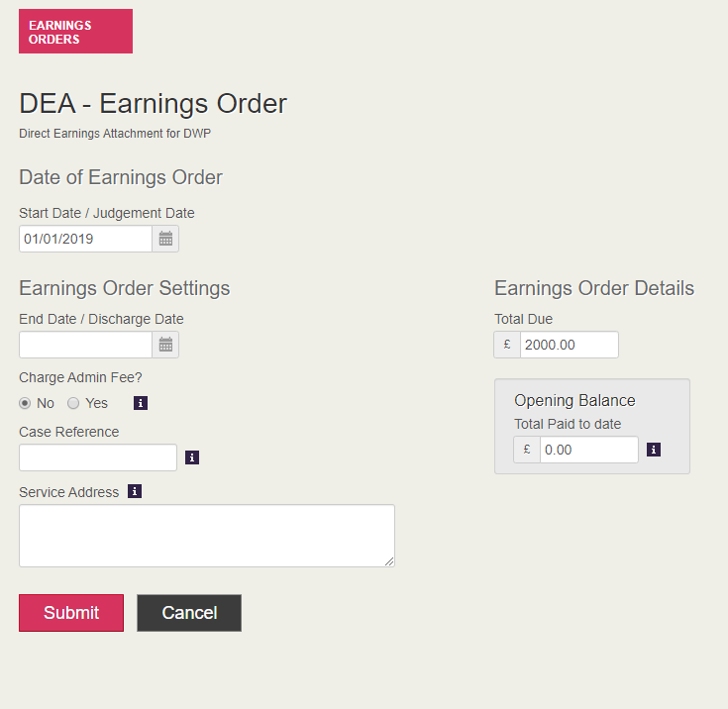The image size is (728, 709).
Task: Open the End Date calendar picker
Action: click(x=165, y=345)
